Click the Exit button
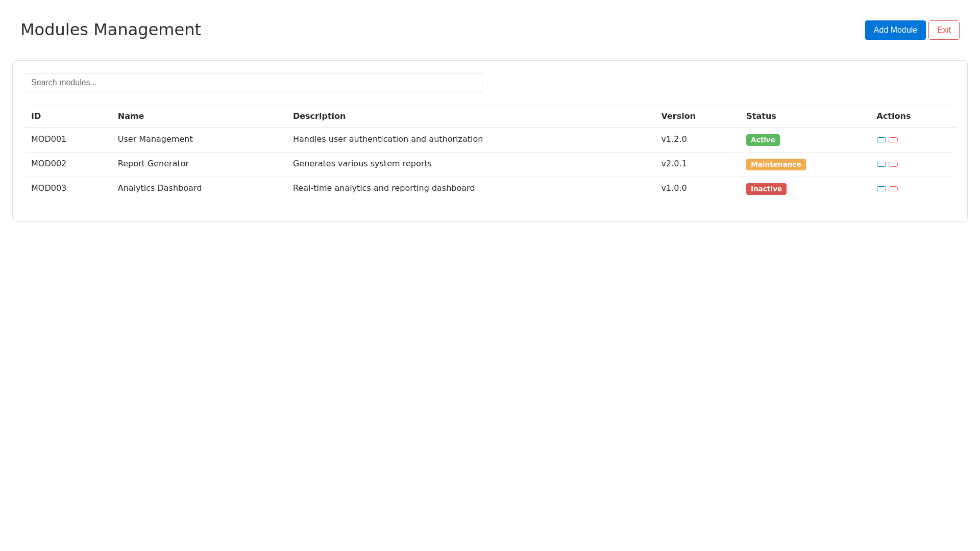The width and height of the screenshot is (980, 551). pos(943,30)
